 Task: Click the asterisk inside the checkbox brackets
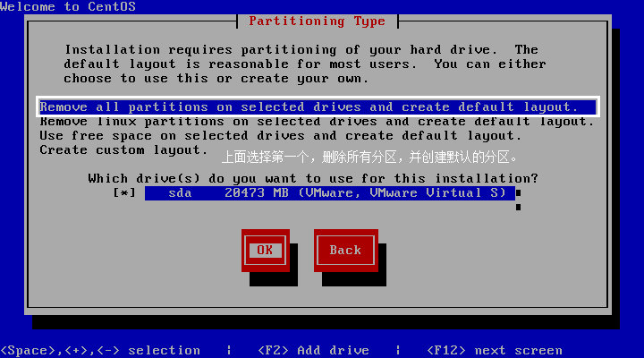124,192
